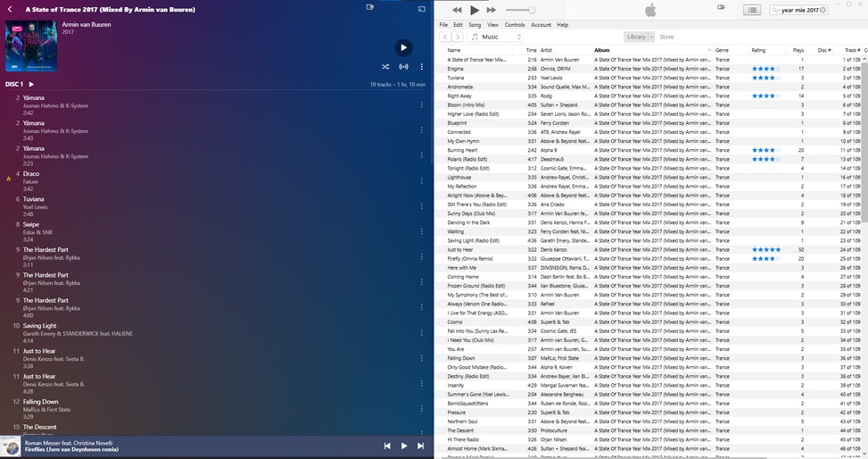Play the album with the large round play button

403,47
